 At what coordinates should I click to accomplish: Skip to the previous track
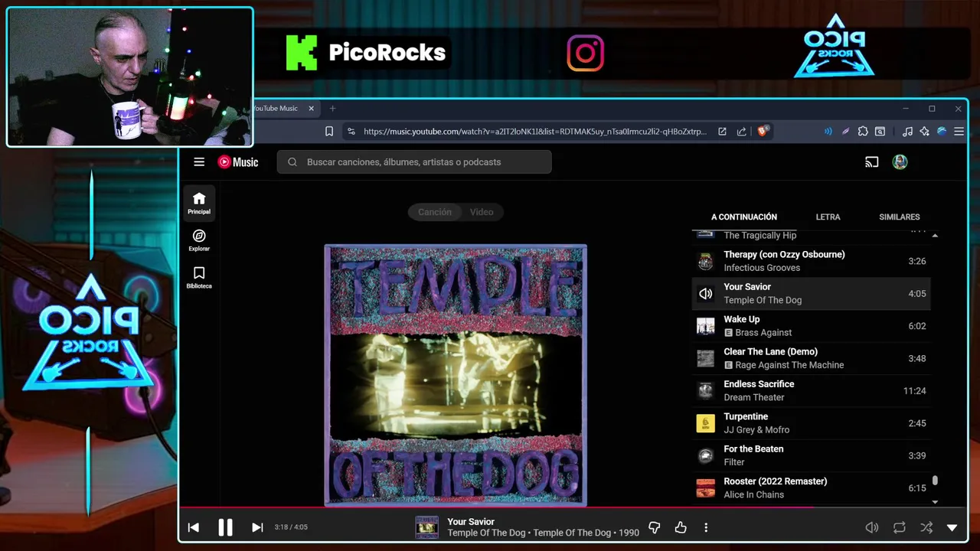(194, 527)
